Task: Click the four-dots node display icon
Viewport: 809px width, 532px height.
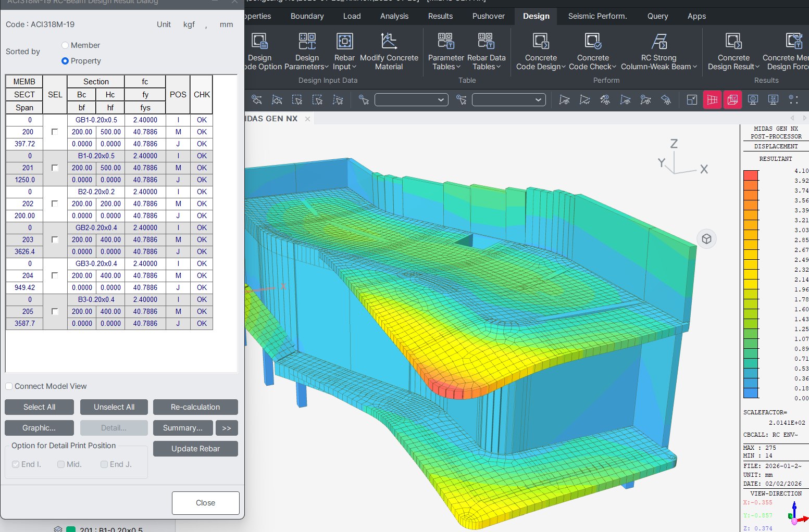Action: click(793, 99)
